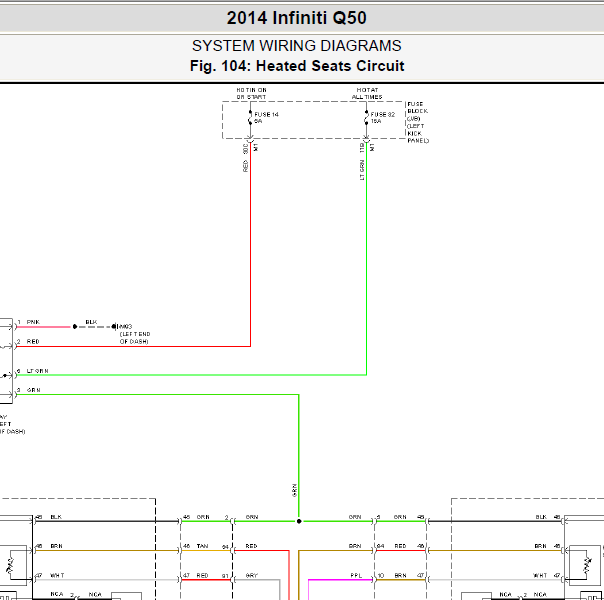Click vertical 'RED' label below Fuse 14

point(245,166)
